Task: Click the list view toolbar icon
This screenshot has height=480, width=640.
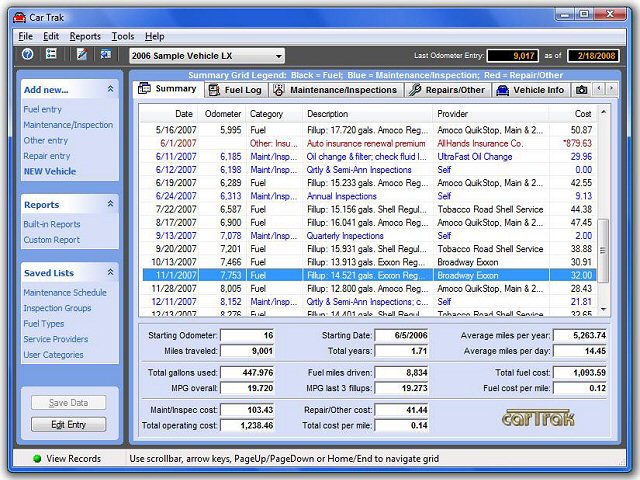Action: (x=51, y=54)
